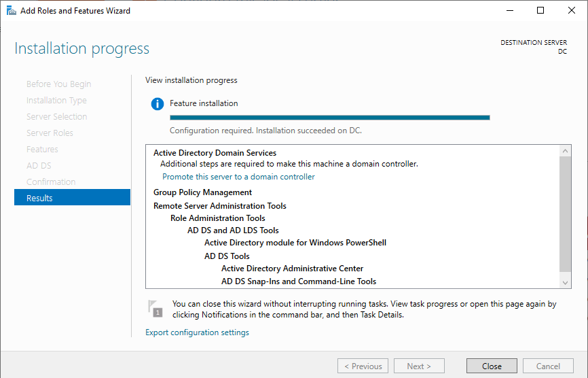Click the DESTINATION SERVER label
The image size is (588, 378).
tap(533, 42)
